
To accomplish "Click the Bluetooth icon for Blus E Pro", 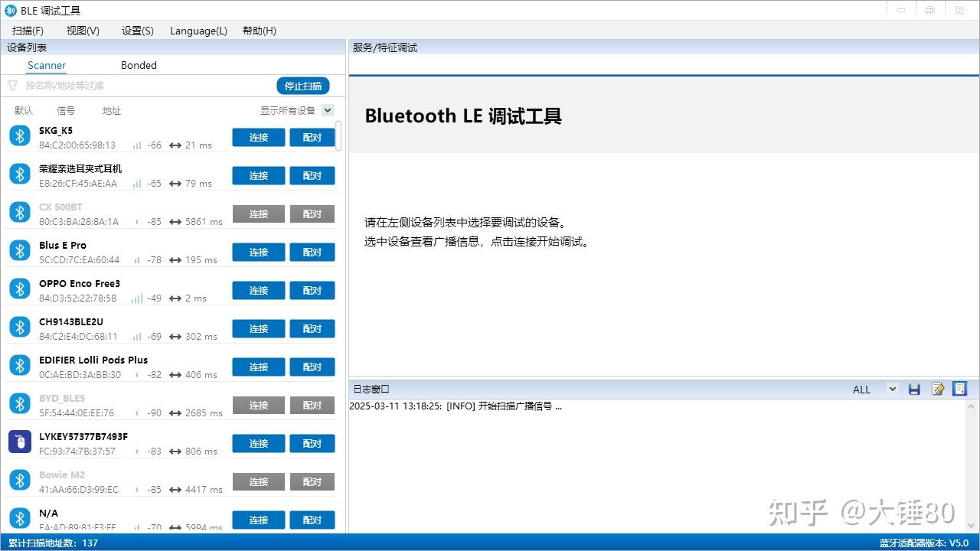I will [20, 250].
